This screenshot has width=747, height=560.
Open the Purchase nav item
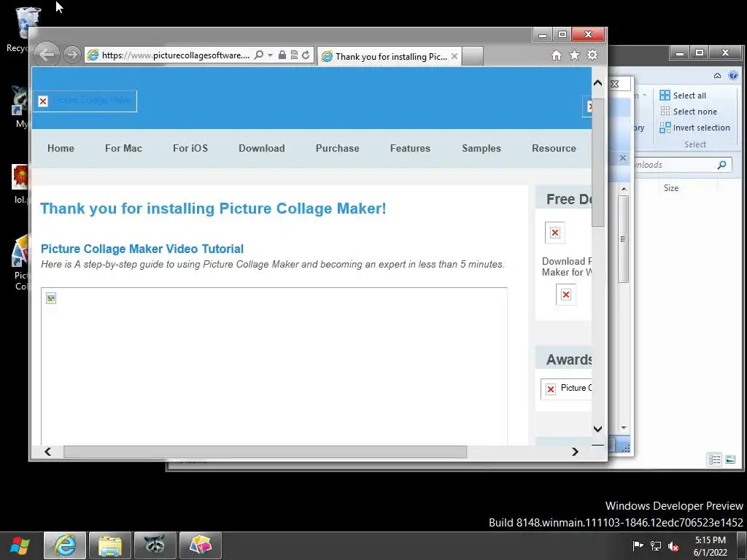point(337,148)
